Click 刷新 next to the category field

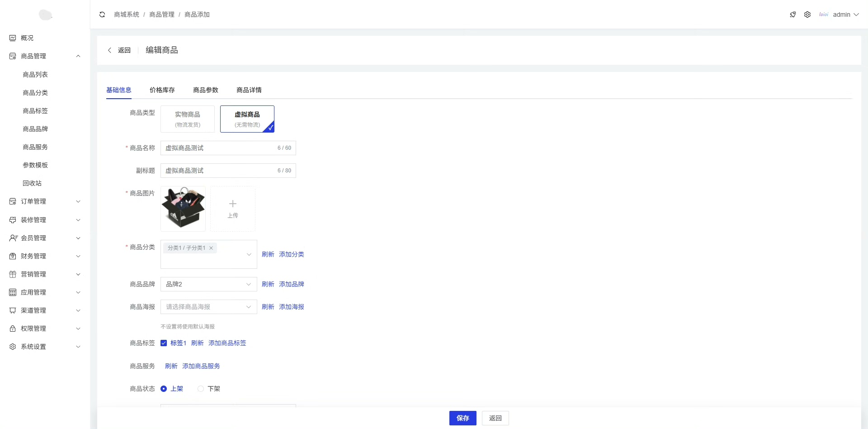(x=268, y=254)
